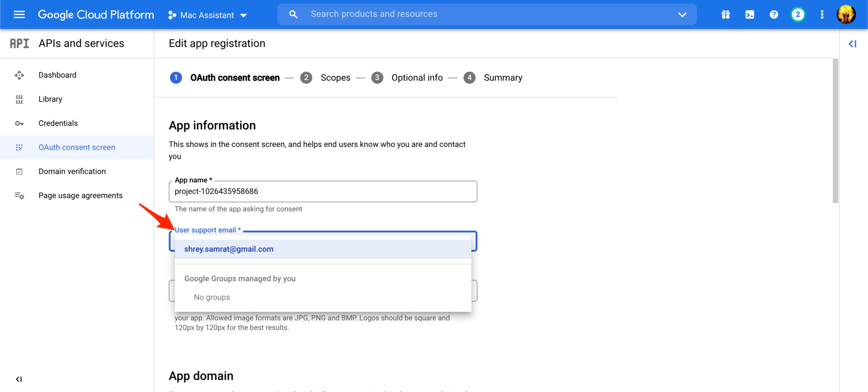Click the App name input field
Viewport: 868px width, 392px height.
tap(323, 191)
